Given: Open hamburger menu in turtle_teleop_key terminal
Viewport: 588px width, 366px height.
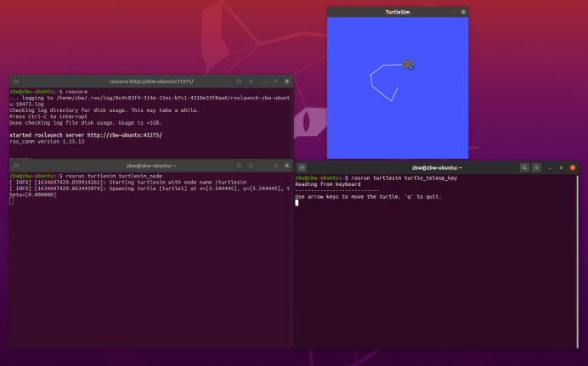Looking at the screenshot, I should [536, 168].
